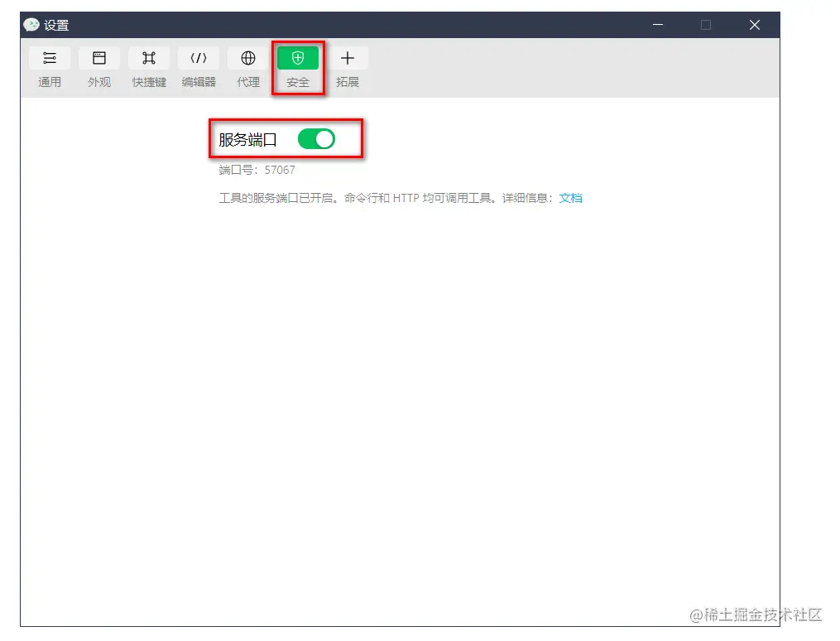Open the 通用 general settings tab
The width and height of the screenshot is (840, 641).
(50, 68)
